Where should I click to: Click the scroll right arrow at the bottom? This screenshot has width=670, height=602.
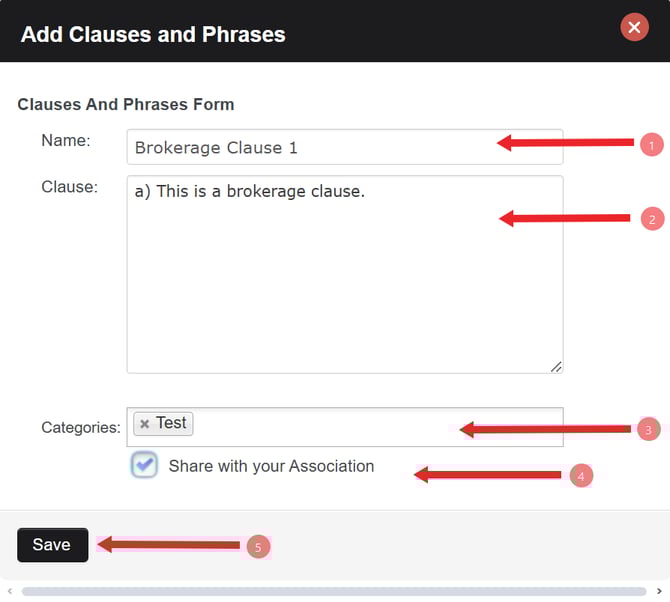click(659, 592)
